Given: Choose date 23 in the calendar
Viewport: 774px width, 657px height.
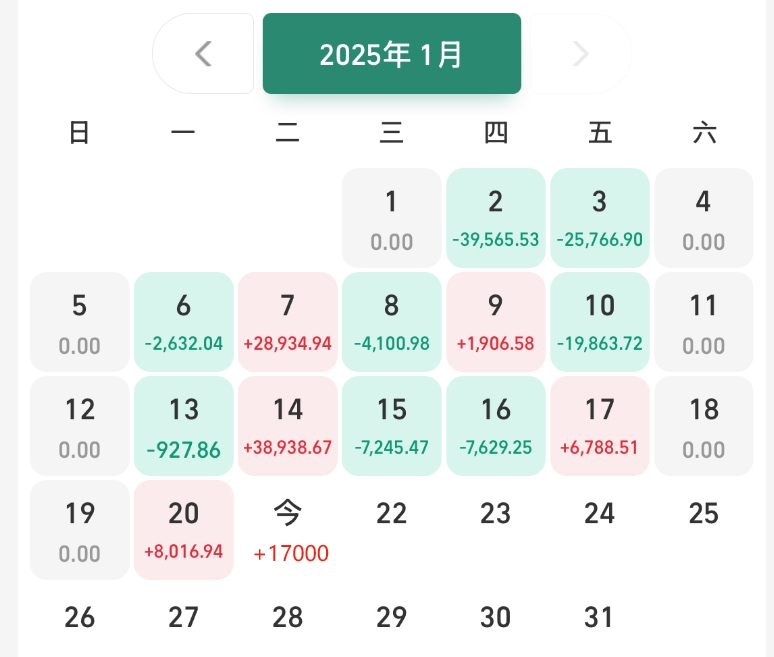Looking at the screenshot, I should tap(496, 513).
